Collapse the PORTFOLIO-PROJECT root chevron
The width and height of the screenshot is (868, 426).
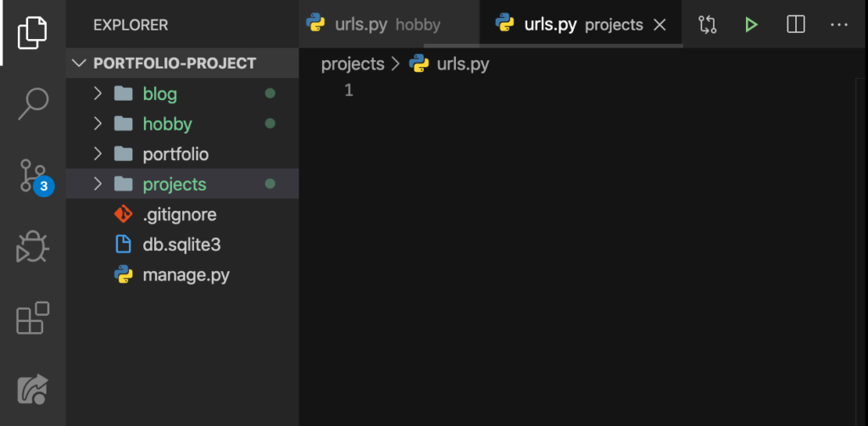[80, 63]
